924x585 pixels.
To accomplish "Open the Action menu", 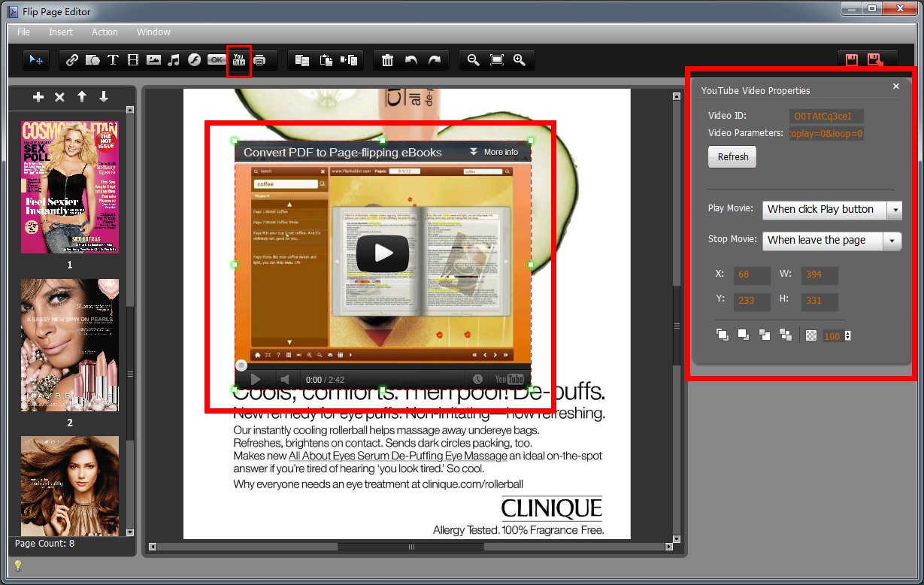I will [x=105, y=32].
